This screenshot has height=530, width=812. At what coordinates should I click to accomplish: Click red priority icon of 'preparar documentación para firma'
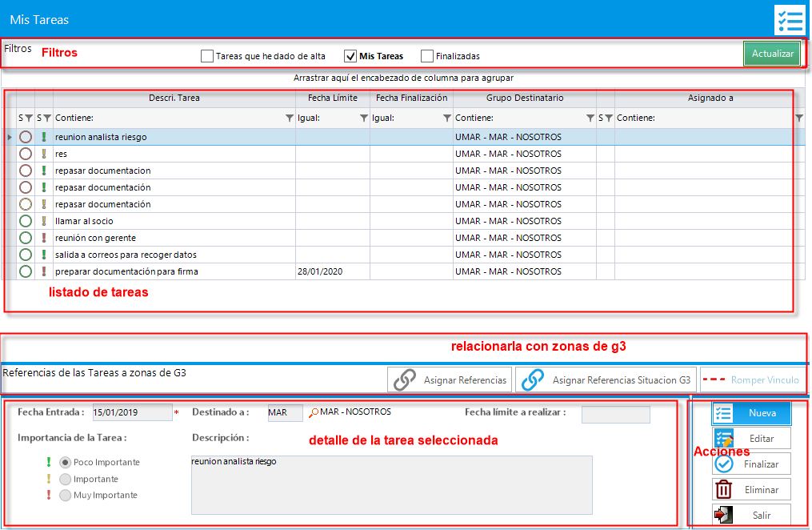[44, 271]
